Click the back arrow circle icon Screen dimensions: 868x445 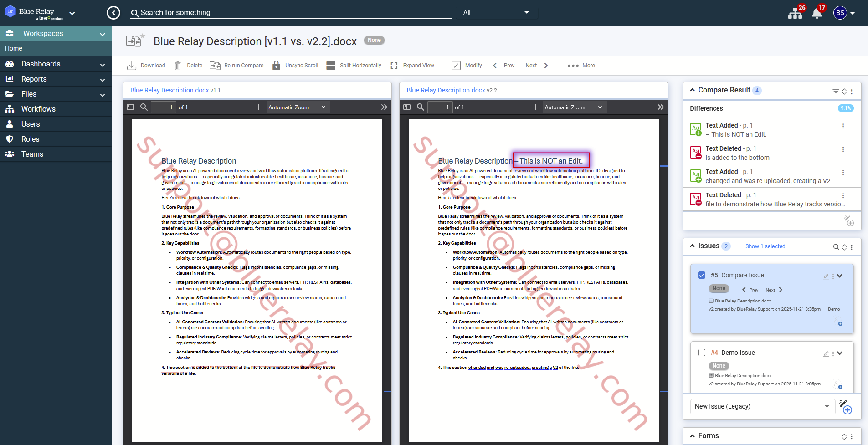(113, 13)
